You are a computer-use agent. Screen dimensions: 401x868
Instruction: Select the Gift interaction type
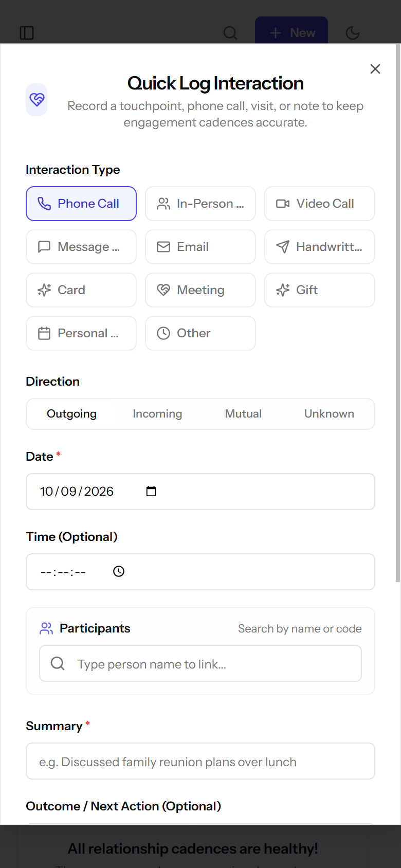pyautogui.click(x=320, y=290)
